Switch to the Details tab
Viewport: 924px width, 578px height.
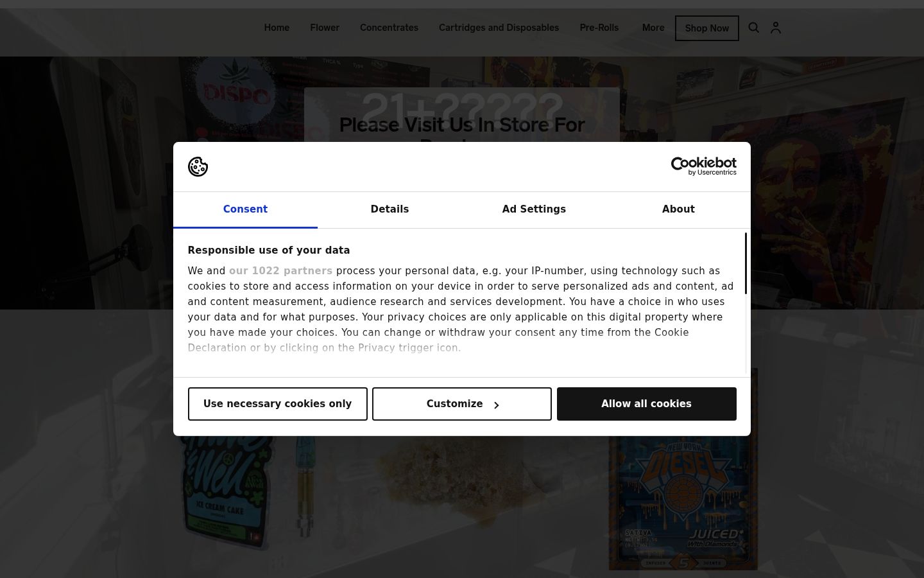tap(389, 209)
